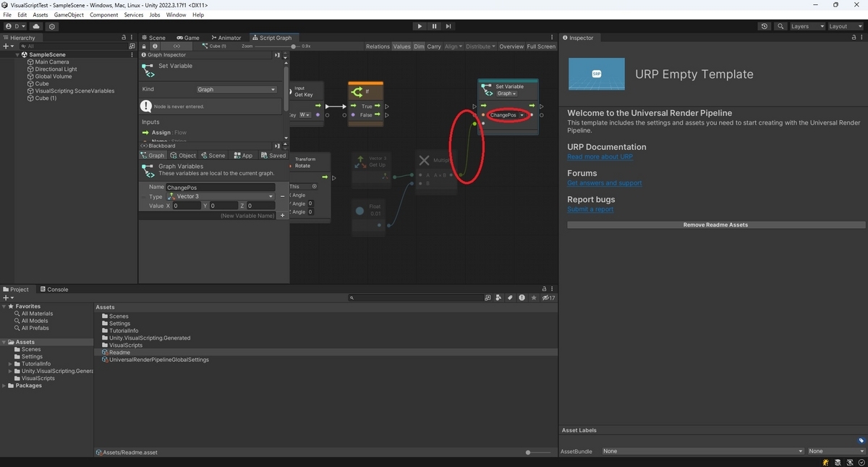Open the ChangePos dropdown on Set Variable node
This screenshot has height=467, width=868.
[x=507, y=115]
